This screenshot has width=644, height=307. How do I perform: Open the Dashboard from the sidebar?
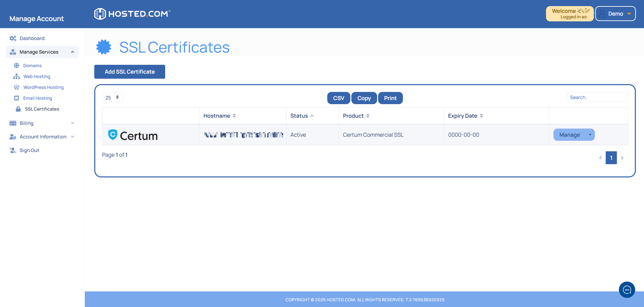(x=32, y=38)
